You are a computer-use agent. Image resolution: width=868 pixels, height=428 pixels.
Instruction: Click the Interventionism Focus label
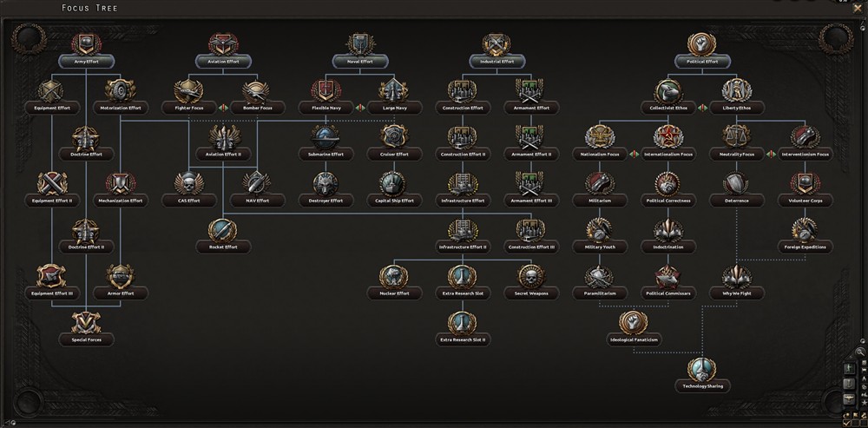806,155
